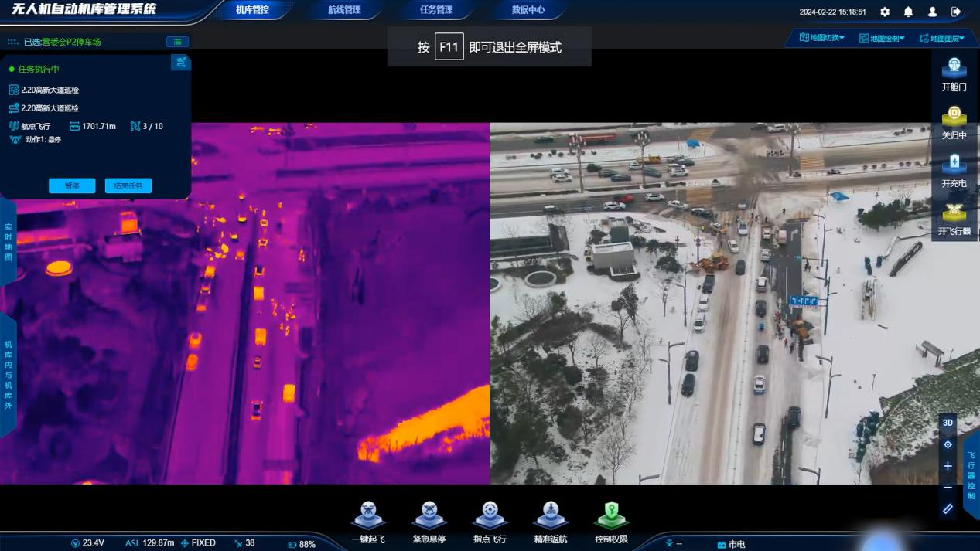Expand the 地图图层 map layers dropdown
980x551 pixels.
click(x=941, y=38)
